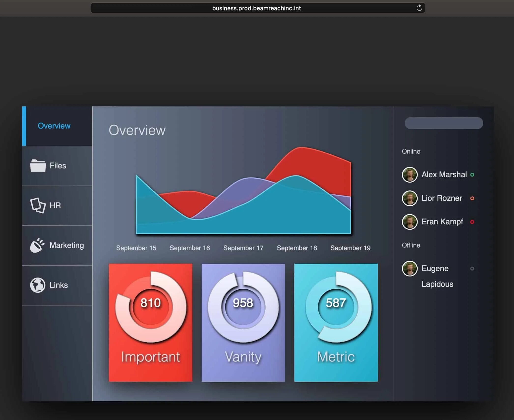Open Eran Kampf's contact name
This screenshot has height=420, width=514.
pyautogui.click(x=442, y=222)
